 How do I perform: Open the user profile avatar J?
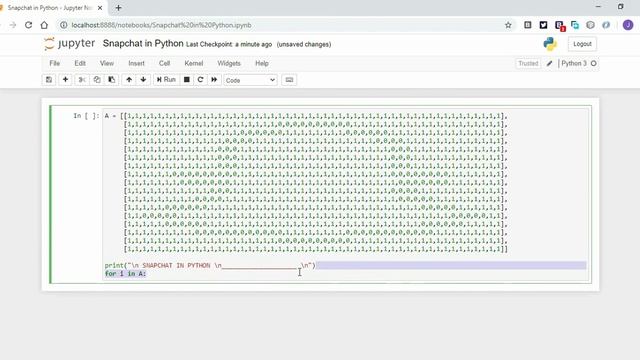point(628,25)
